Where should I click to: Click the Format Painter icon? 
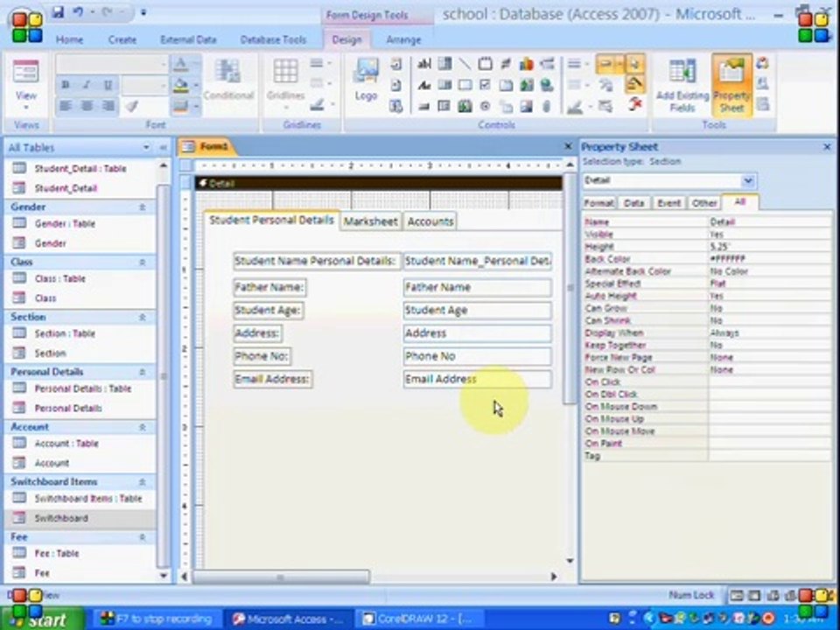132,106
